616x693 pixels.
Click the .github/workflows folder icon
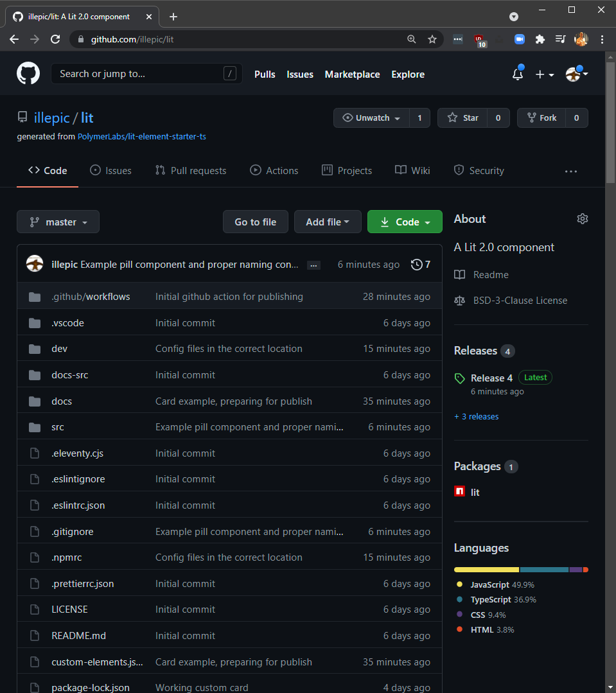(x=35, y=297)
